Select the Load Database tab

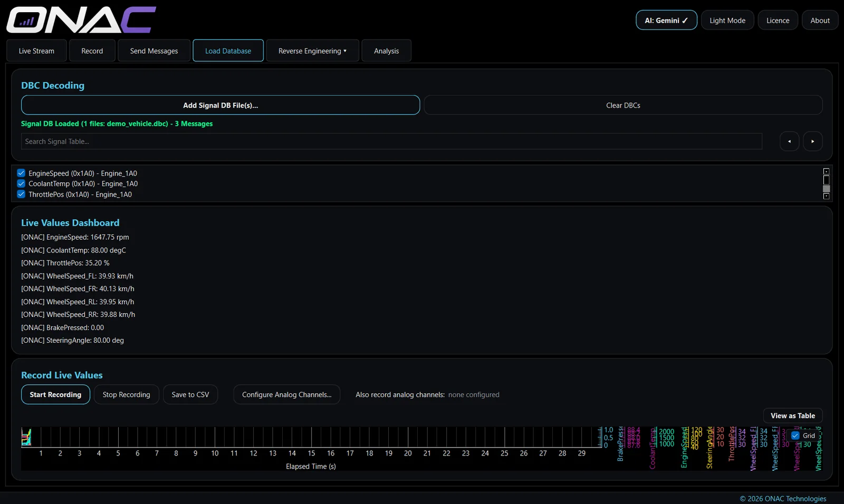point(228,51)
